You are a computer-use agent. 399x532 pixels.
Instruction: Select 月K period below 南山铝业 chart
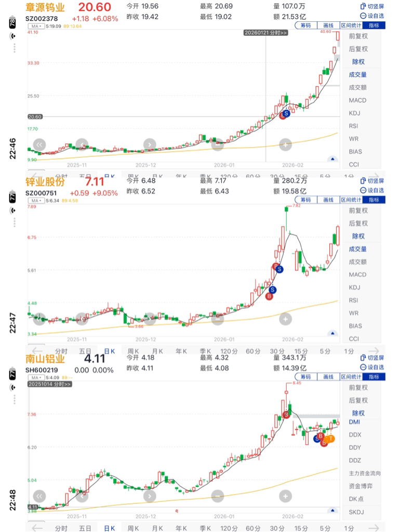coord(157,528)
